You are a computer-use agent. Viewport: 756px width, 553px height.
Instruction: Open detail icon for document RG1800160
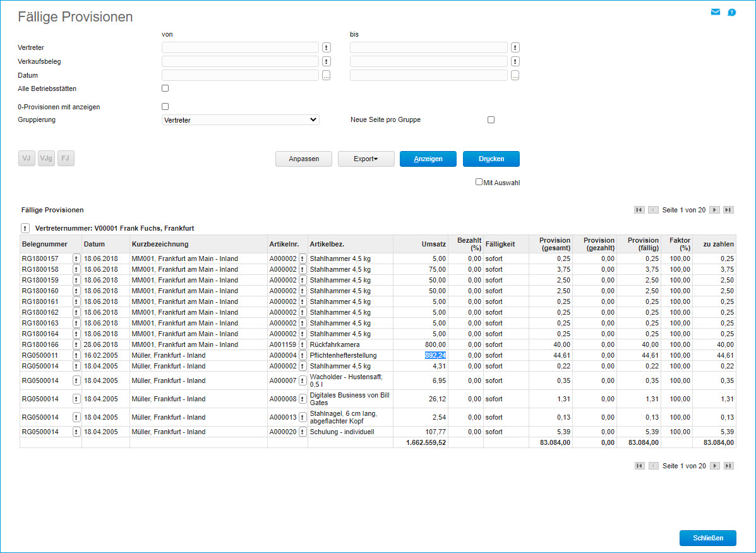[x=76, y=291]
